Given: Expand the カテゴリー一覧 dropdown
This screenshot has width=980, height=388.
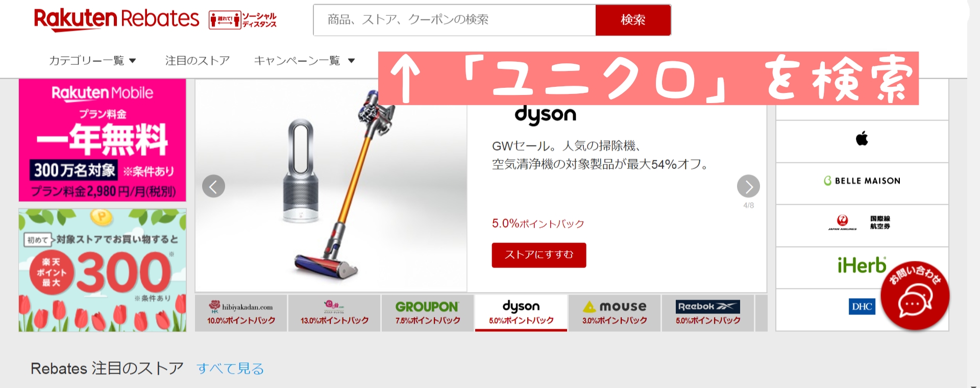Looking at the screenshot, I should (92, 61).
